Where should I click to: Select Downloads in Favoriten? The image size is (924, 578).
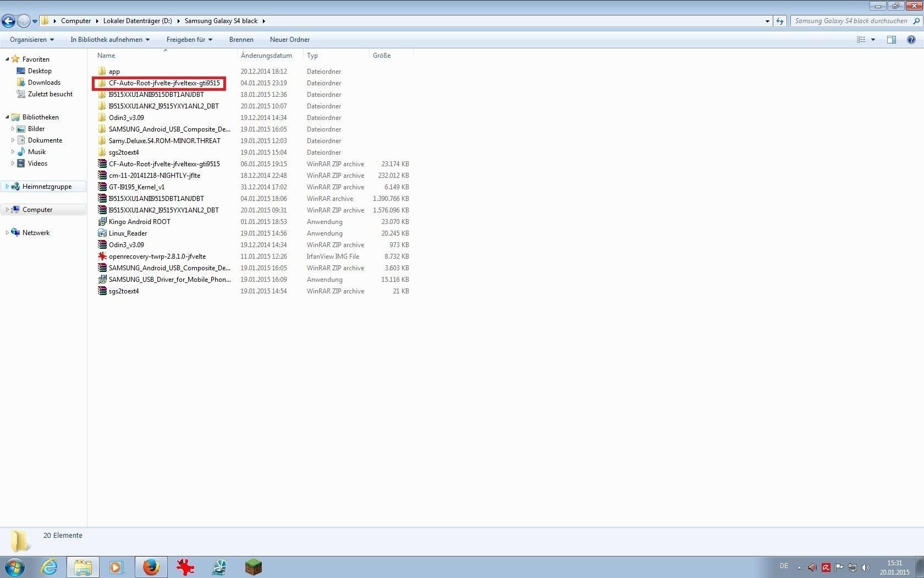(44, 83)
